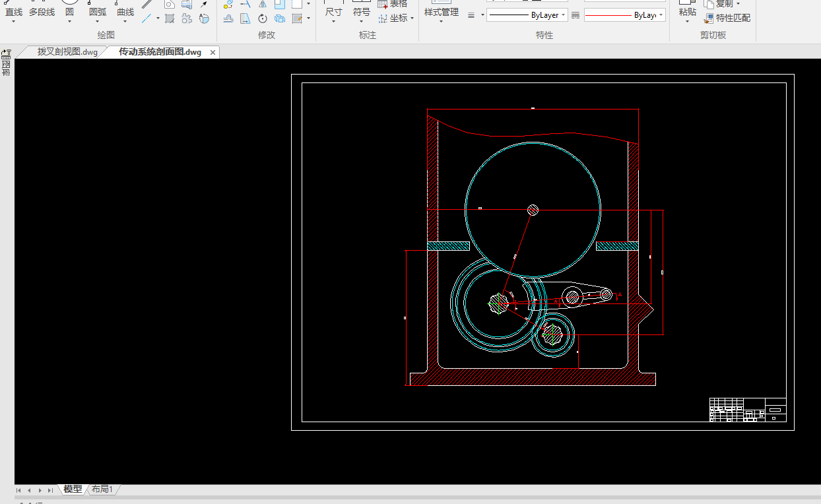Click the 表格 table icon
This screenshot has width=821, height=504.
tap(383, 4)
